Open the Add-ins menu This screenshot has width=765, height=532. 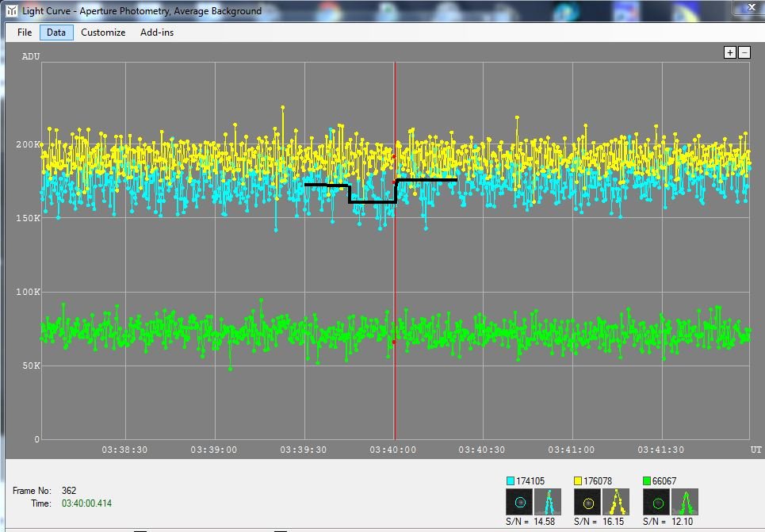tap(157, 33)
